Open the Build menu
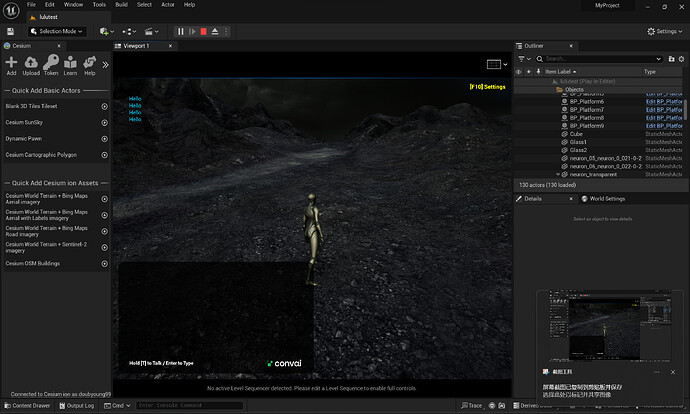Viewport: 690px width, 414px height. click(121, 5)
